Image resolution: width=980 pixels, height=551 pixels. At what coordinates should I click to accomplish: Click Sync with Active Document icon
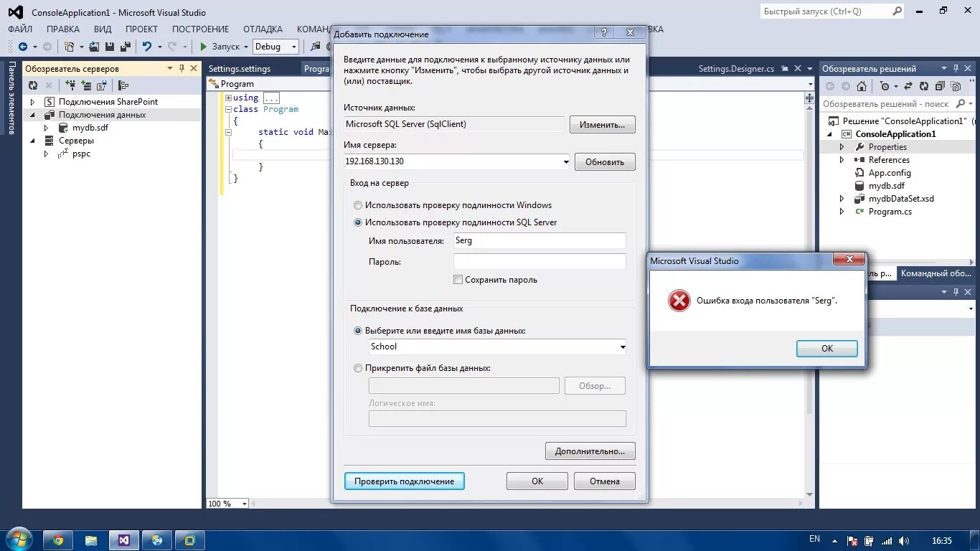point(908,85)
